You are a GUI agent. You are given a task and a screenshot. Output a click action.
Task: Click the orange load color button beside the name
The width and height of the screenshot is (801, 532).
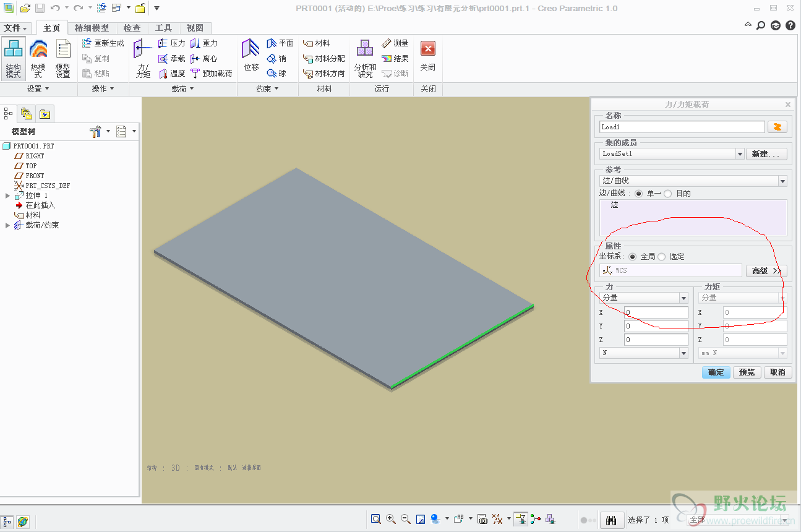click(x=777, y=127)
